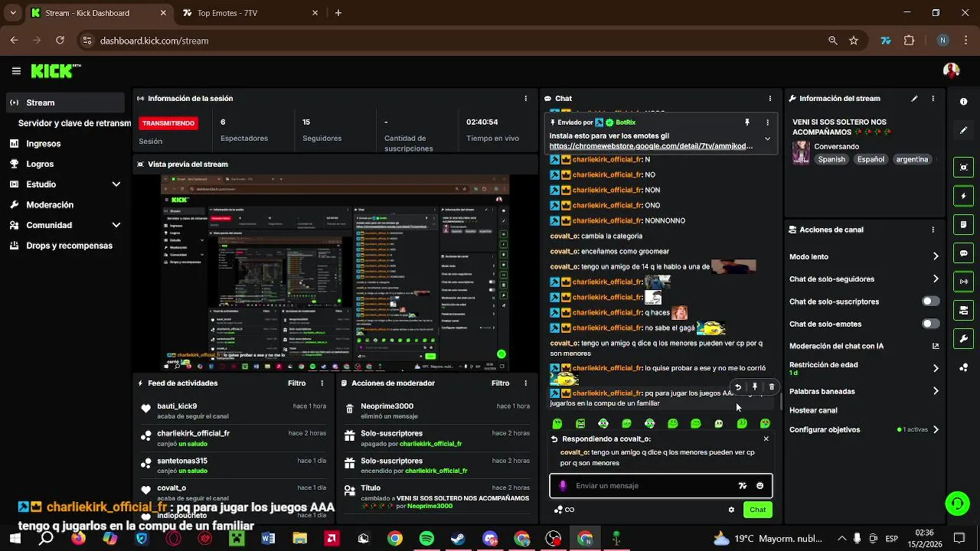Viewport: 980px width, 551px height.
Task: Cancel the reply to covalt_o
Action: tap(766, 439)
